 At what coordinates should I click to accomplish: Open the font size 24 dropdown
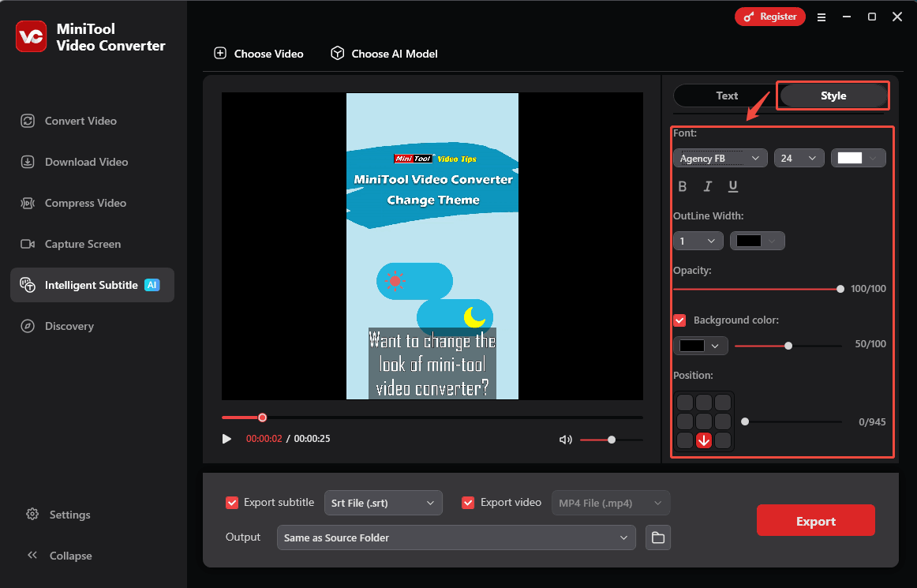pos(799,159)
